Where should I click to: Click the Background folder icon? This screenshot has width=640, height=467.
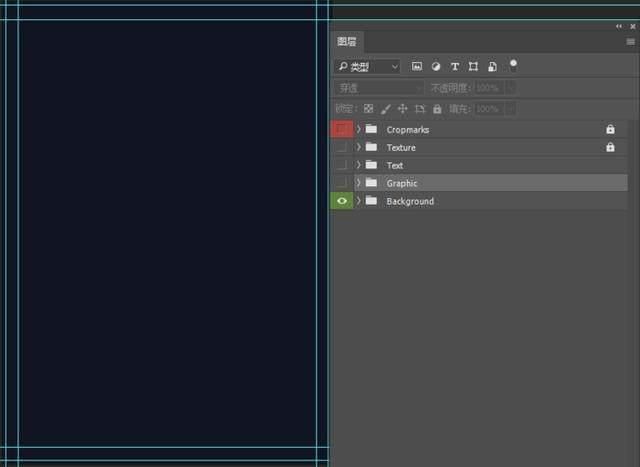[371, 201]
